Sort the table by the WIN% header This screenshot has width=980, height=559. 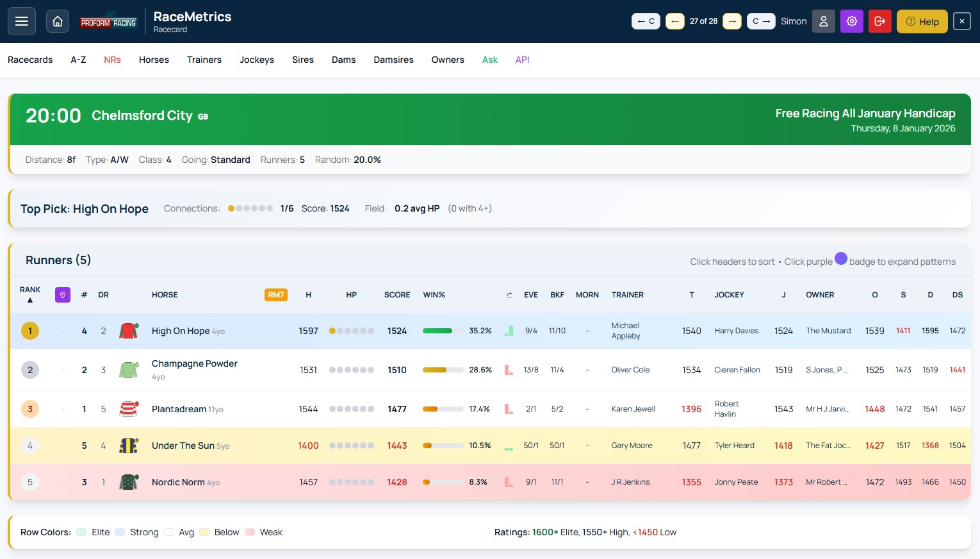[434, 295]
